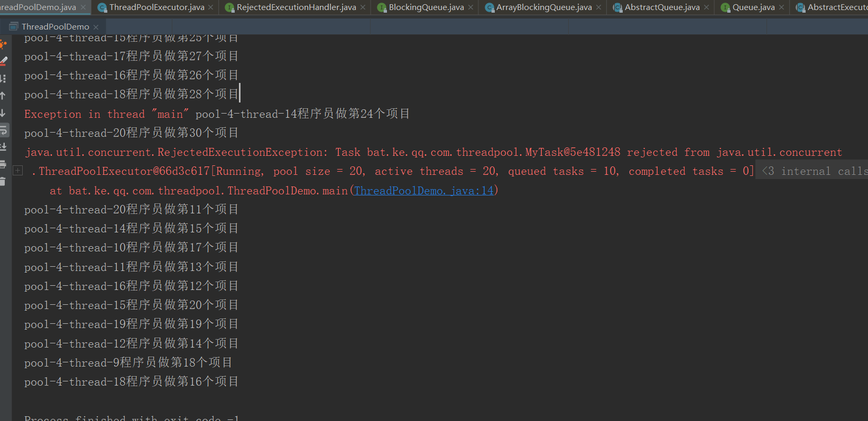Click the line 'pool-4-thread-18程序员做第16个项目'
Viewport: 868px width, 421px height.
(x=131, y=382)
